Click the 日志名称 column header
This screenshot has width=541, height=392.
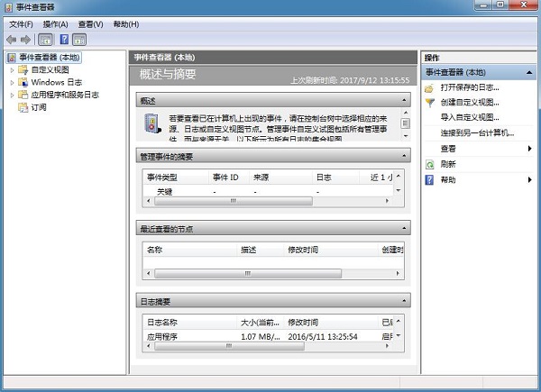[x=189, y=323]
